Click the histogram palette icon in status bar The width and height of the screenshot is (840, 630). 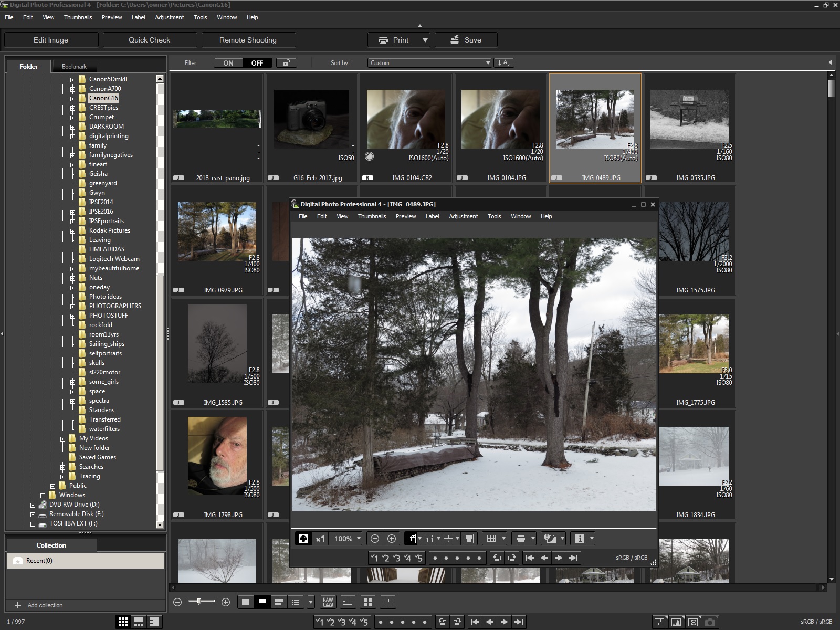[676, 622]
